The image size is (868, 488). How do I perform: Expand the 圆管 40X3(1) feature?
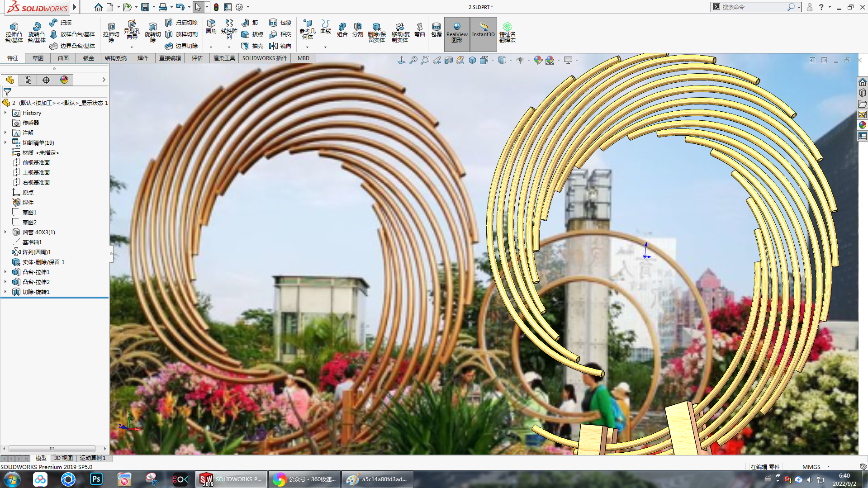[x=5, y=232]
